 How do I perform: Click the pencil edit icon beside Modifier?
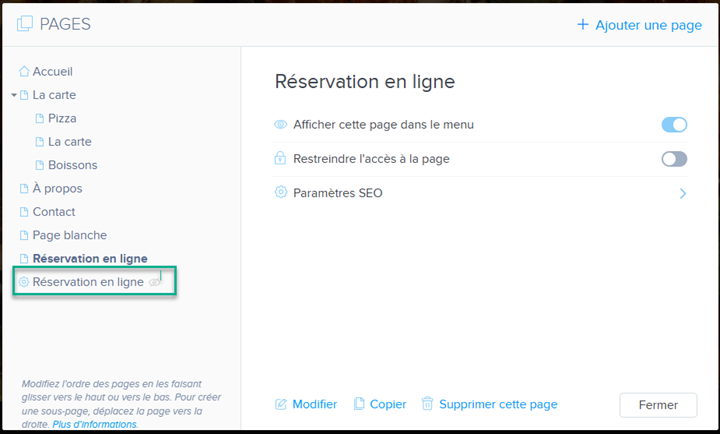click(281, 404)
